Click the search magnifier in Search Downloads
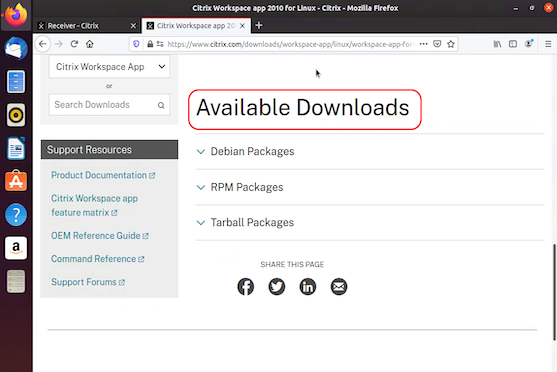This screenshot has height=372, width=557. point(161,105)
